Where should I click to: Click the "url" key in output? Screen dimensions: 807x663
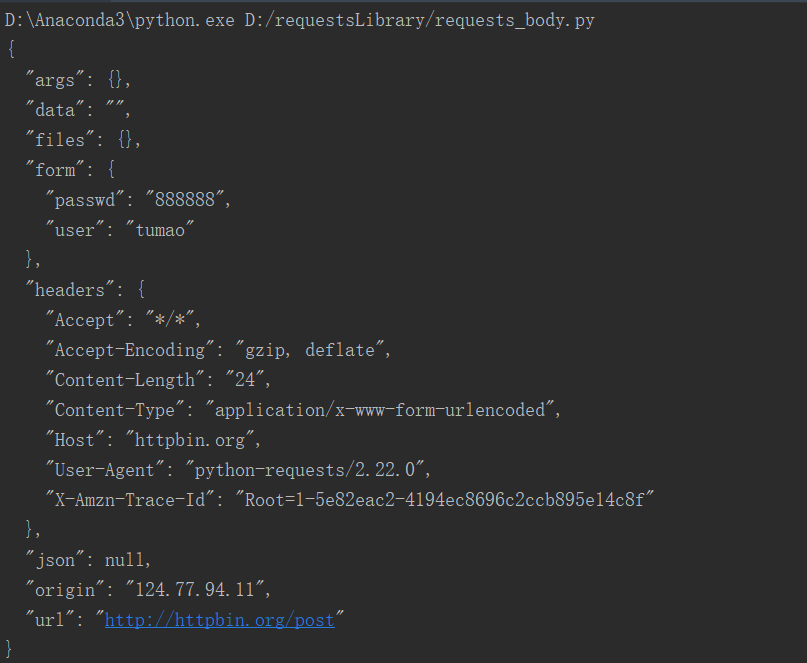(49, 620)
